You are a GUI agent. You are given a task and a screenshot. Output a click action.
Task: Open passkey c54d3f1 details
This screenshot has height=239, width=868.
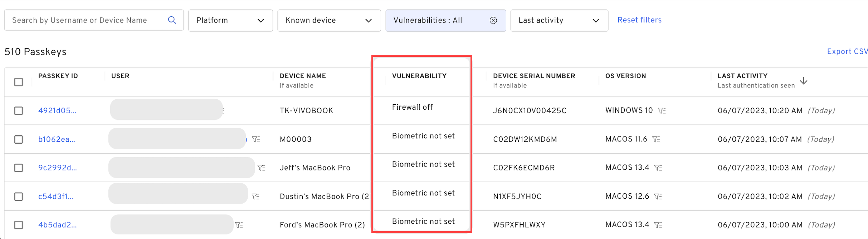click(57, 196)
